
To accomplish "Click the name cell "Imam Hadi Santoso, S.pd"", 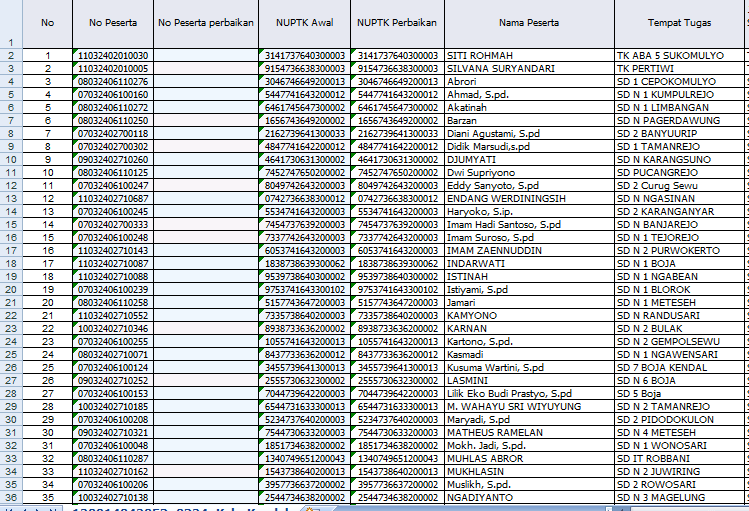I will pos(529,224).
